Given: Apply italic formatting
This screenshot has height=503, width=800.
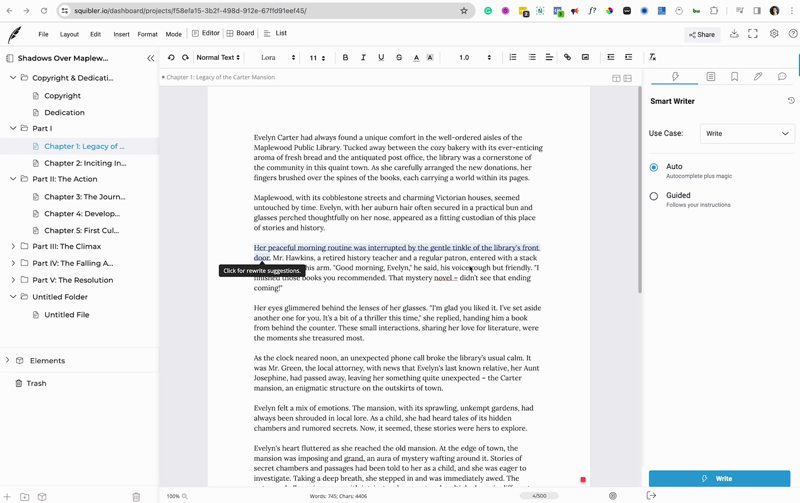Looking at the screenshot, I should 363,58.
